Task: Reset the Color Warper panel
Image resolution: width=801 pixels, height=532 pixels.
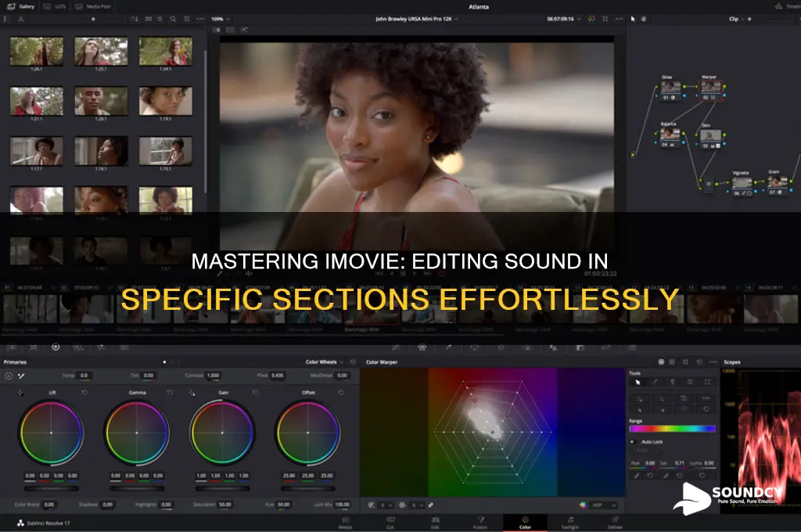Action: [699, 361]
